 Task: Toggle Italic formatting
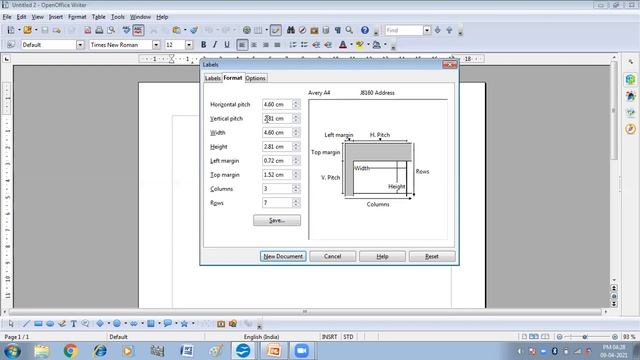(215, 45)
